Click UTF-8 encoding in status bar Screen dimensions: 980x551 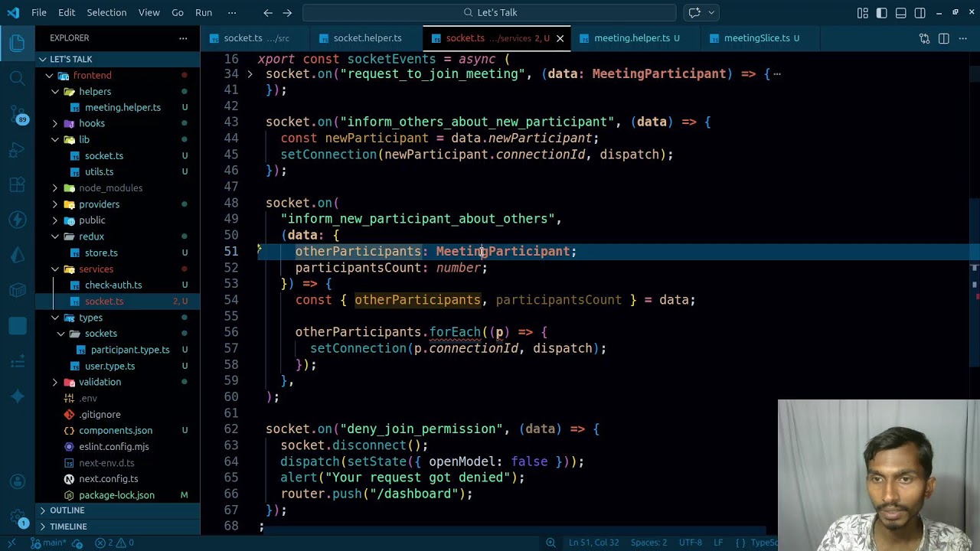click(690, 543)
